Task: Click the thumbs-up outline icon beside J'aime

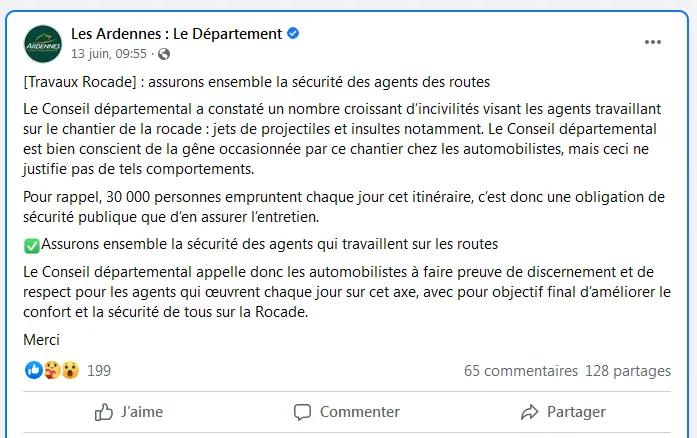Action: [104, 412]
